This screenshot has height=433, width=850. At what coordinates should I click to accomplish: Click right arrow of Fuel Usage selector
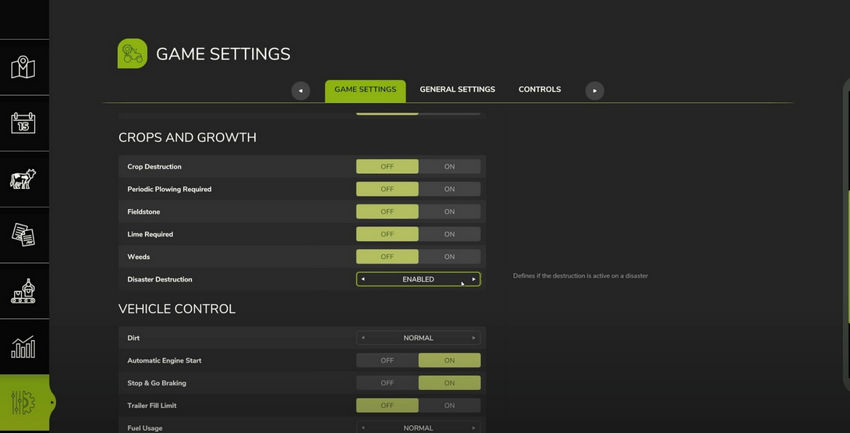[474, 428]
